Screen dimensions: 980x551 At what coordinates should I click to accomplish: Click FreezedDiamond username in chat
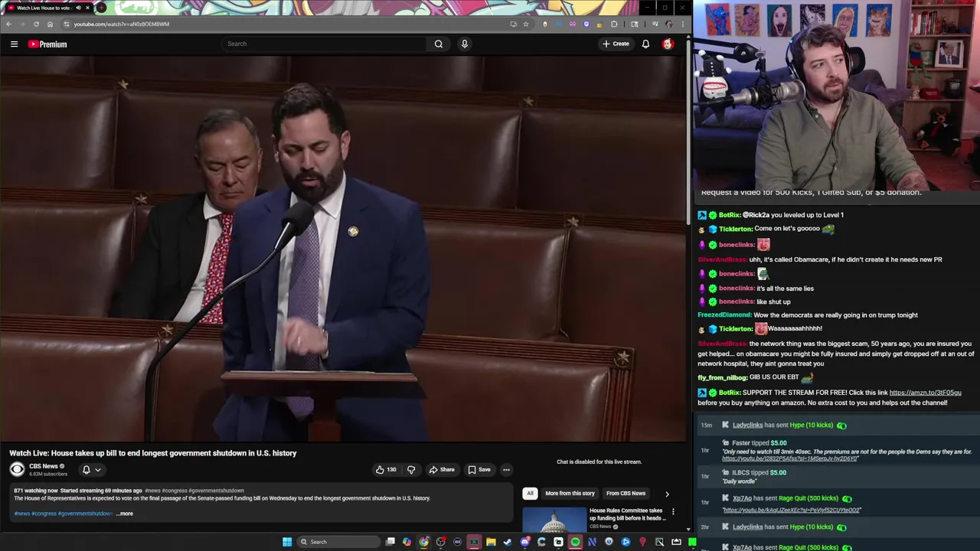(724, 315)
